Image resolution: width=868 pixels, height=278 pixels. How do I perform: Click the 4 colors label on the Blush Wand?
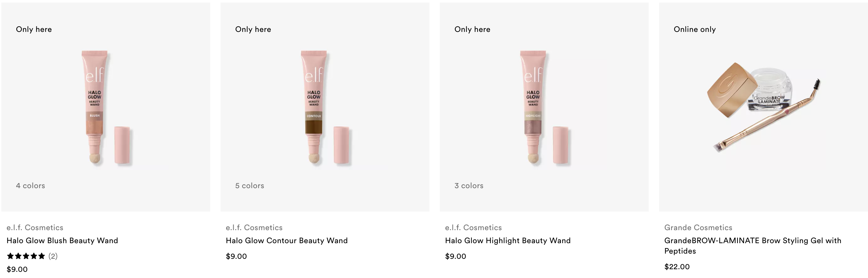pyautogui.click(x=30, y=186)
